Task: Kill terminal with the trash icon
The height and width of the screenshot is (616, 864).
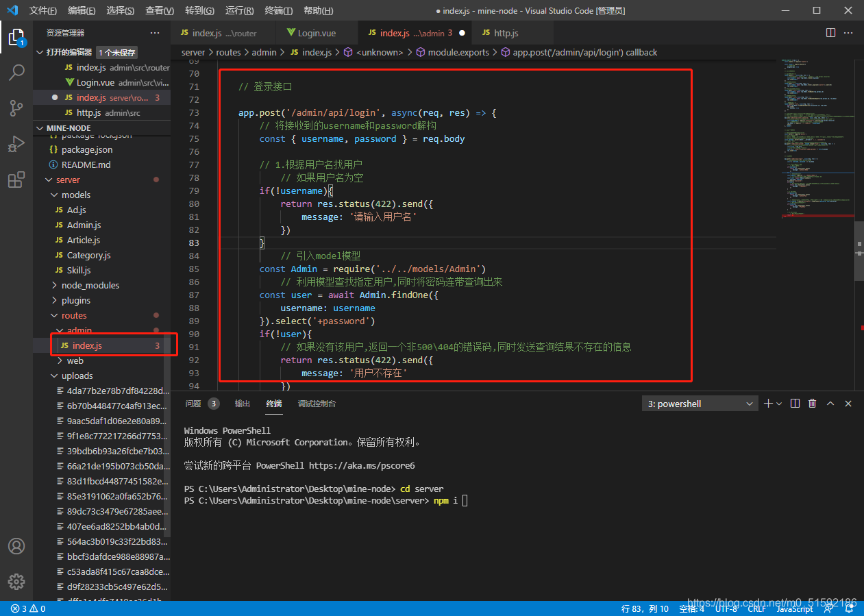Action: tap(813, 404)
